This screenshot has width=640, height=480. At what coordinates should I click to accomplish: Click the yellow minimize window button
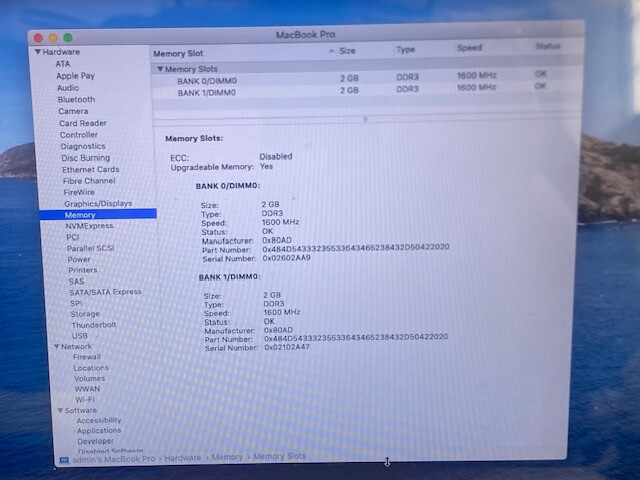click(53, 38)
